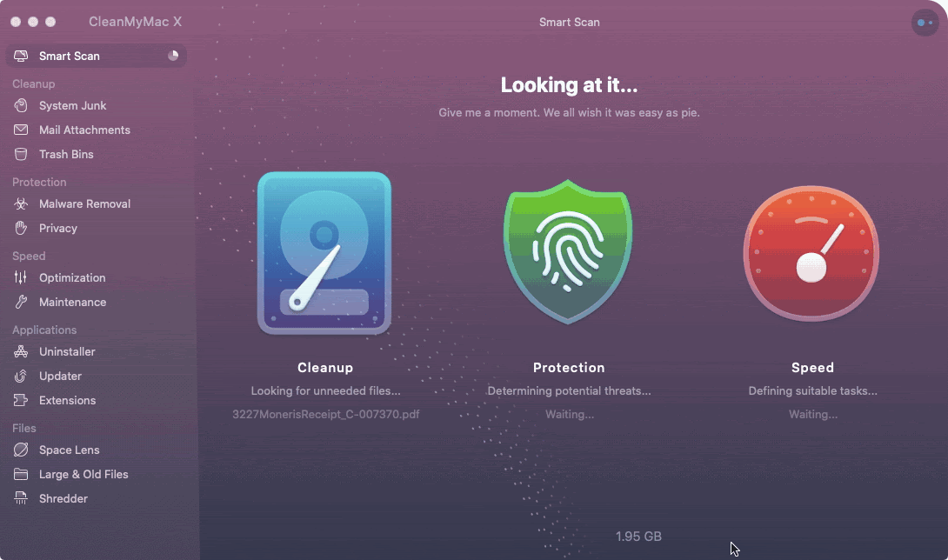The image size is (948, 560).
Task: Click the 1.95 GB scan size label
Action: (638, 537)
